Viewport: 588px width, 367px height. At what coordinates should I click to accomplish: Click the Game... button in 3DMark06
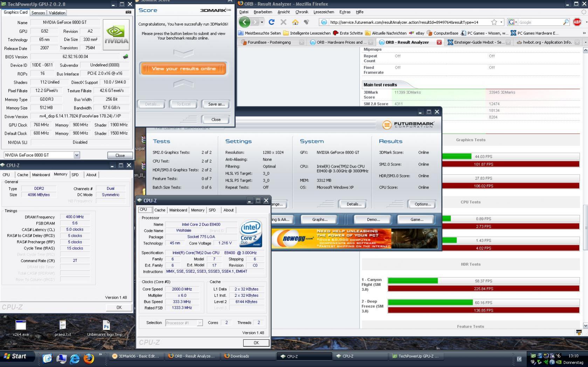[x=417, y=219]
